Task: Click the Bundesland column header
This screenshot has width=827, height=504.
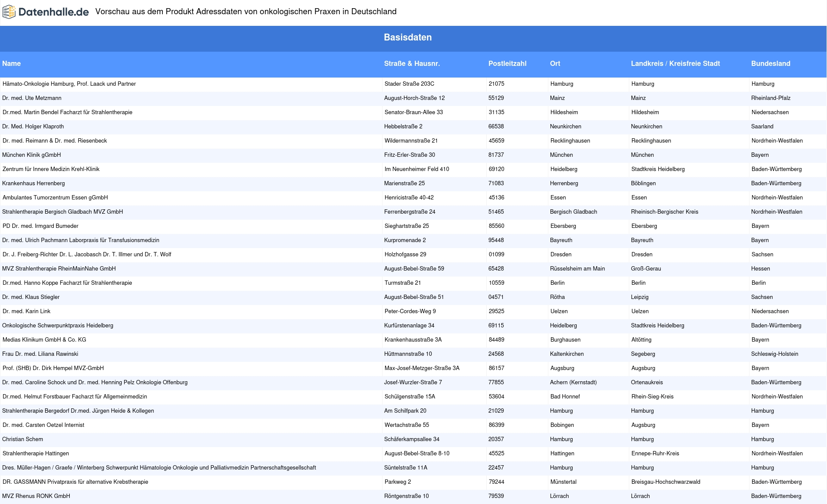Action: coord(771,63)
